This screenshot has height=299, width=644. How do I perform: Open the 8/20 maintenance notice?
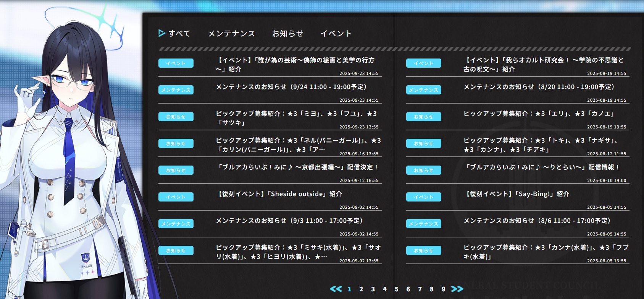(x=539, y=87)
